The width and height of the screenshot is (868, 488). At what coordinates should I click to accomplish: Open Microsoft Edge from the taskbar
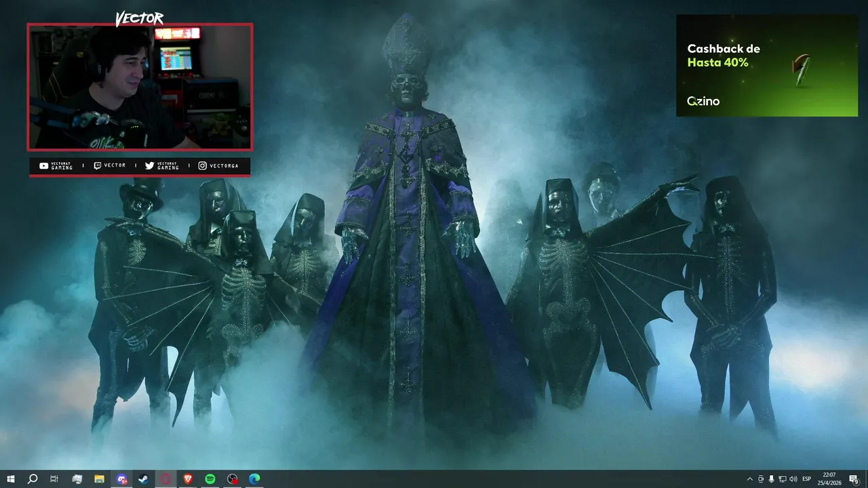pos(254,479)
